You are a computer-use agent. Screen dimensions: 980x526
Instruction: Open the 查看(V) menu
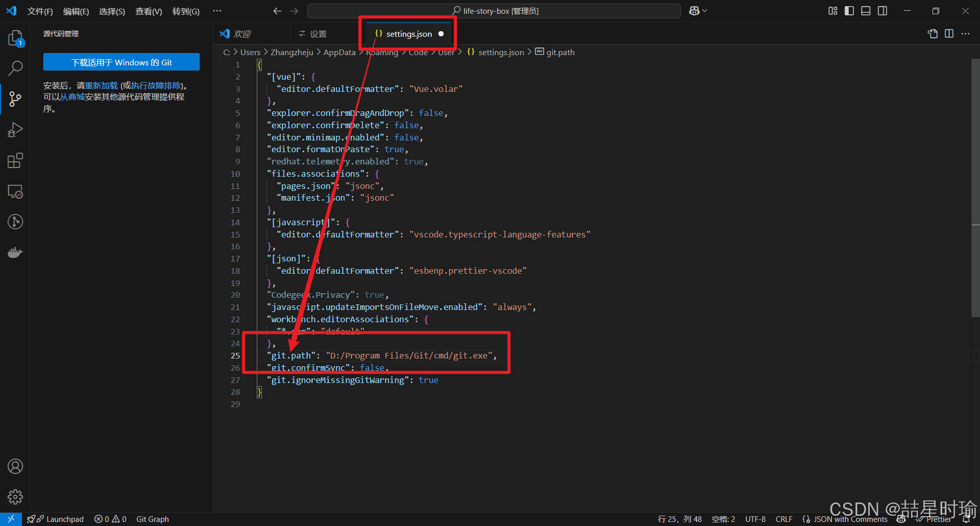point(149,11)
